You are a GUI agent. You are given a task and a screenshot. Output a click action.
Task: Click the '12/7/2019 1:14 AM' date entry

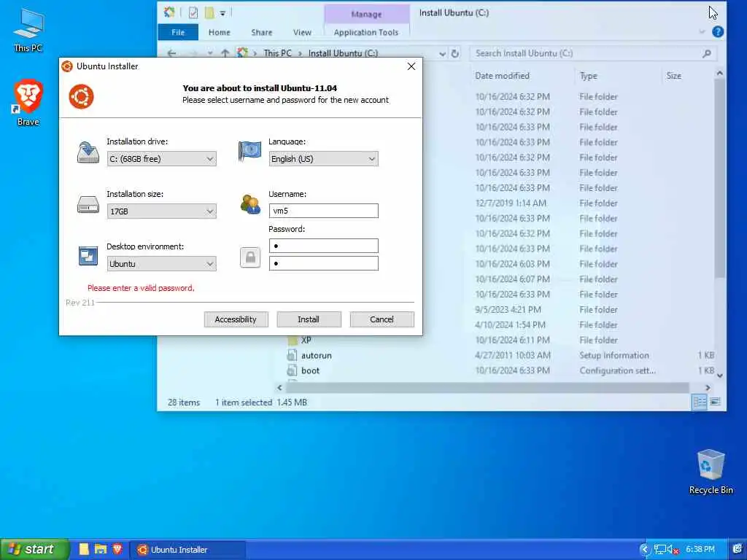[x=510, y=203]
